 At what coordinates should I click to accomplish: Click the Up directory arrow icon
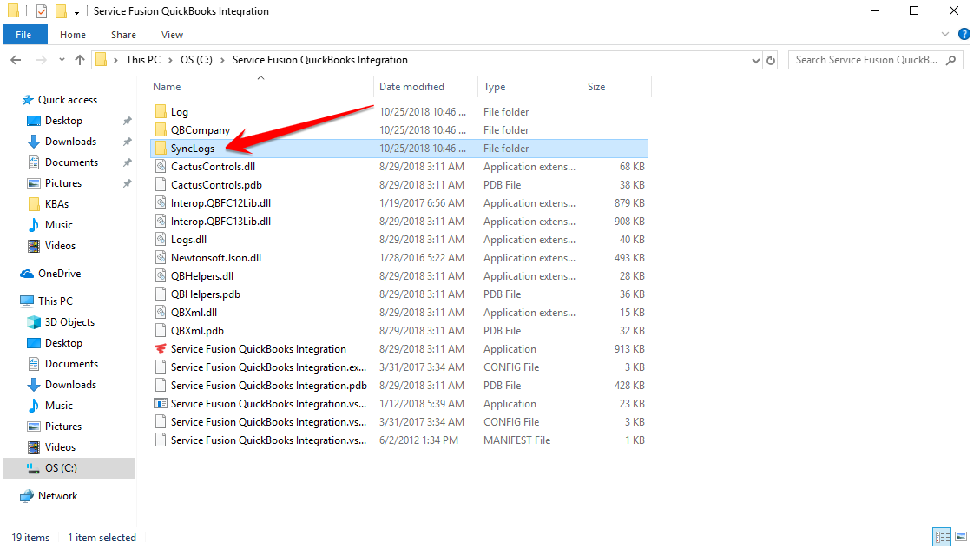pos(80,60)
